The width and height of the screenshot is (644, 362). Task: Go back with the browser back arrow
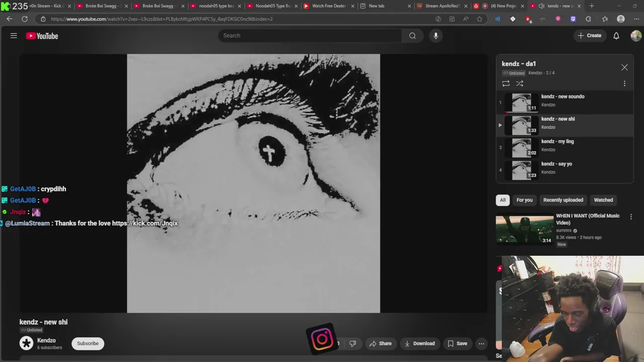coord(10,19)
